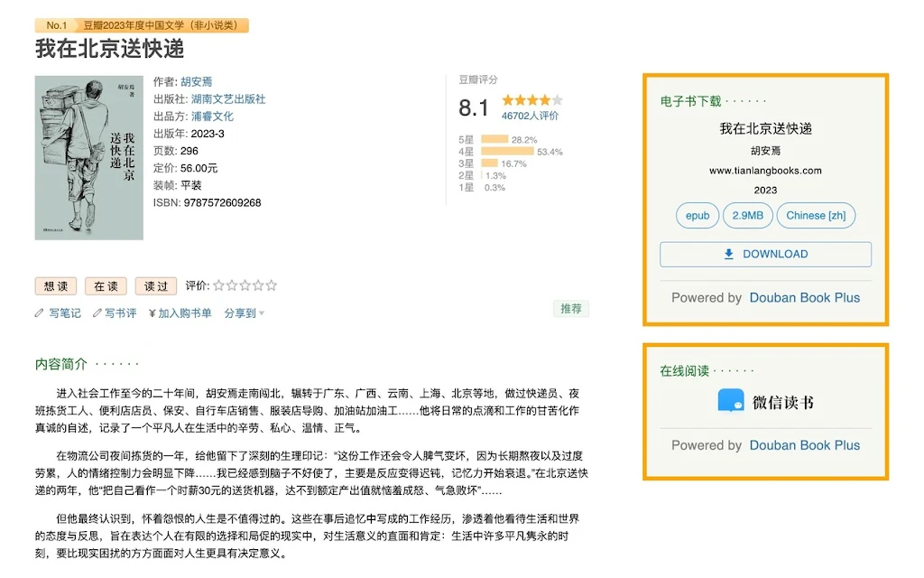Image resolution: width=924 pixels, height=578 pixels.
Task: Click the 2023 year text in download box
Action: tap(765, 190)
